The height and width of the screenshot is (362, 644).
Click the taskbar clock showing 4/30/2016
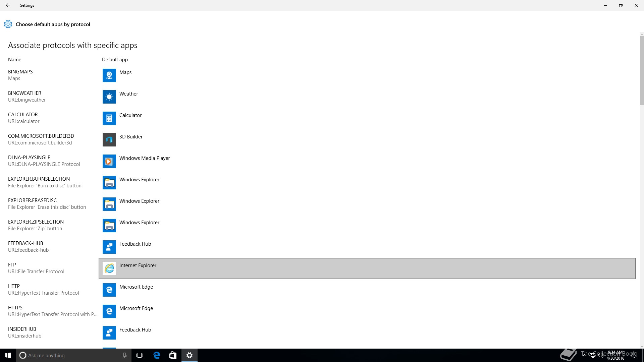(615, 355)
